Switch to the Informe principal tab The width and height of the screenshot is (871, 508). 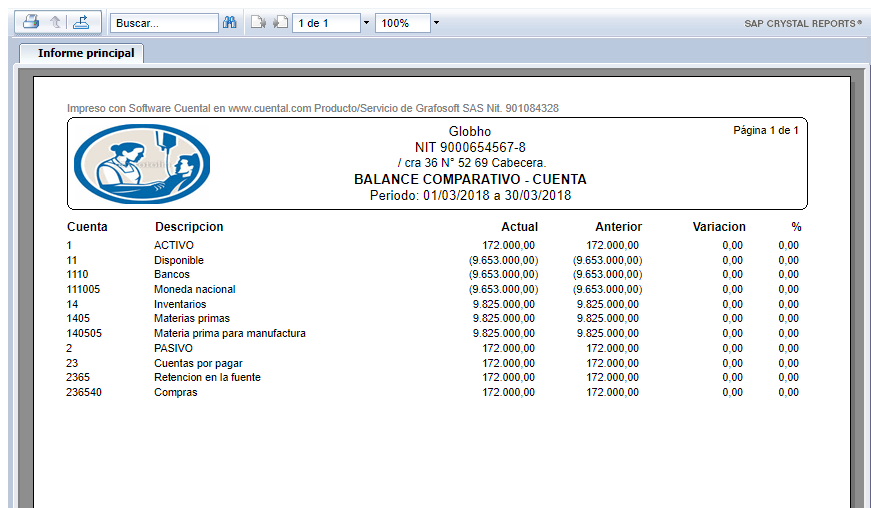click(x=86, y=53)
